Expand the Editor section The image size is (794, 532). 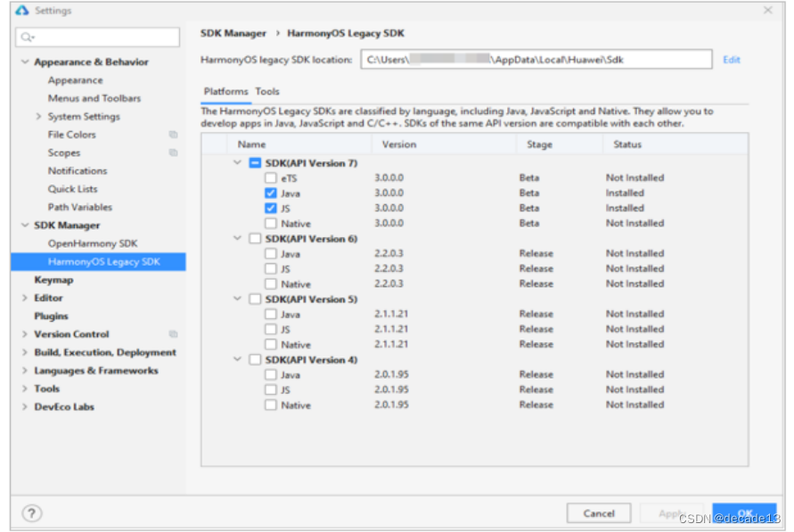(24, 298)
